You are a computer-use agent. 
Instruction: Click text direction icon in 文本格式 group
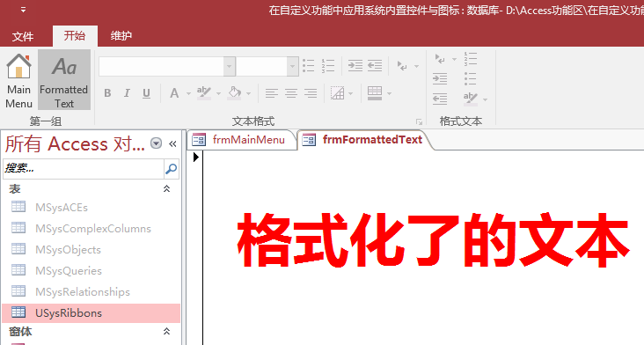coord(403,66)
